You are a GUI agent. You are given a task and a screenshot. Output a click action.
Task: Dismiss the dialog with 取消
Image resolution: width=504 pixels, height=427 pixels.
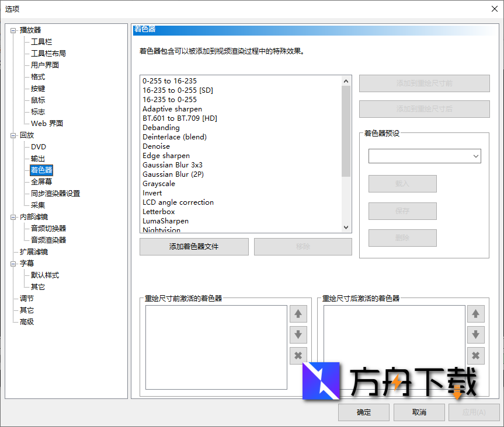point(419,412)
